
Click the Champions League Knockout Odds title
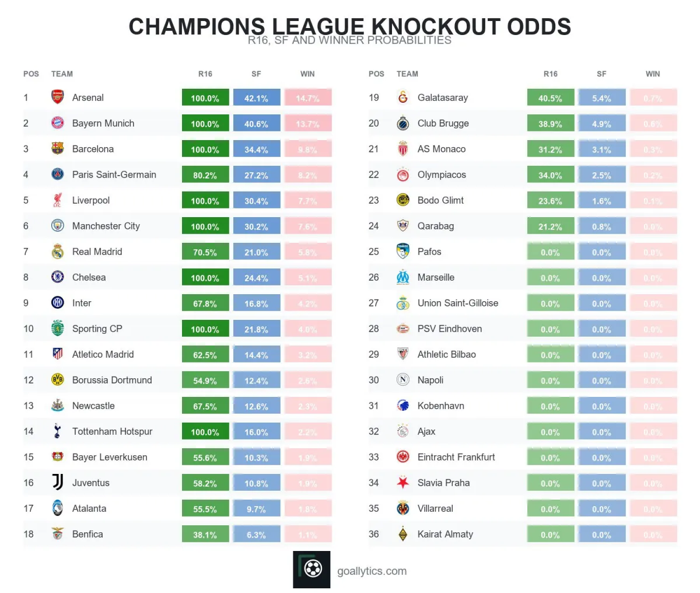[349, 27]
